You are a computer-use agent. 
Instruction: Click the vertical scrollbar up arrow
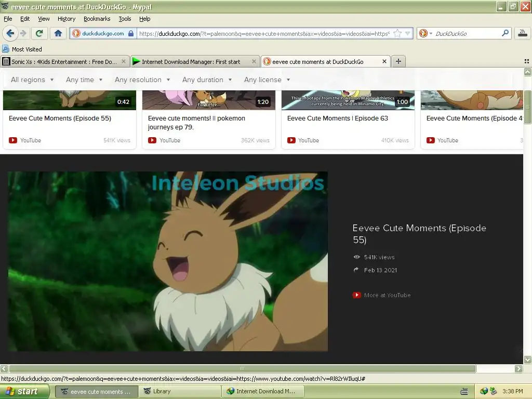527,72
